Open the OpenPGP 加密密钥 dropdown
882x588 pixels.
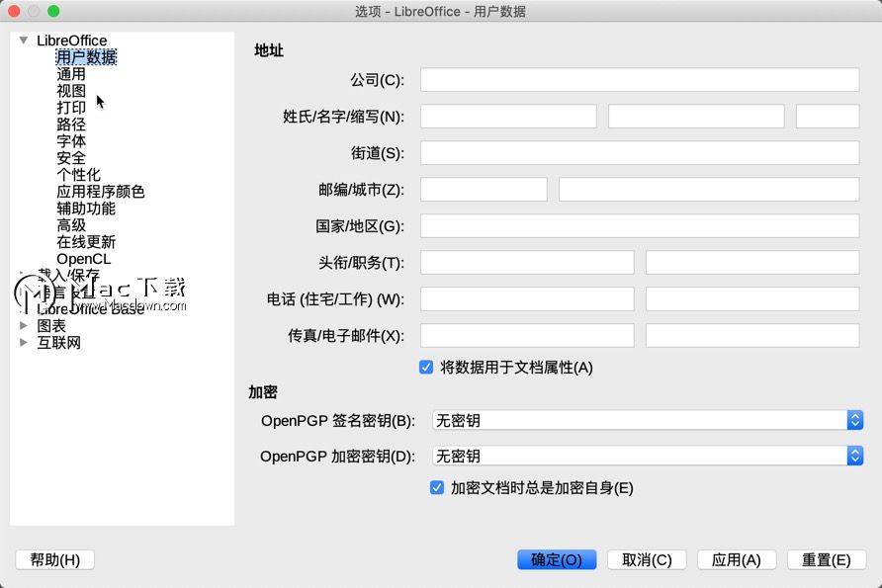pyautogui.click(x=648, y=456)
